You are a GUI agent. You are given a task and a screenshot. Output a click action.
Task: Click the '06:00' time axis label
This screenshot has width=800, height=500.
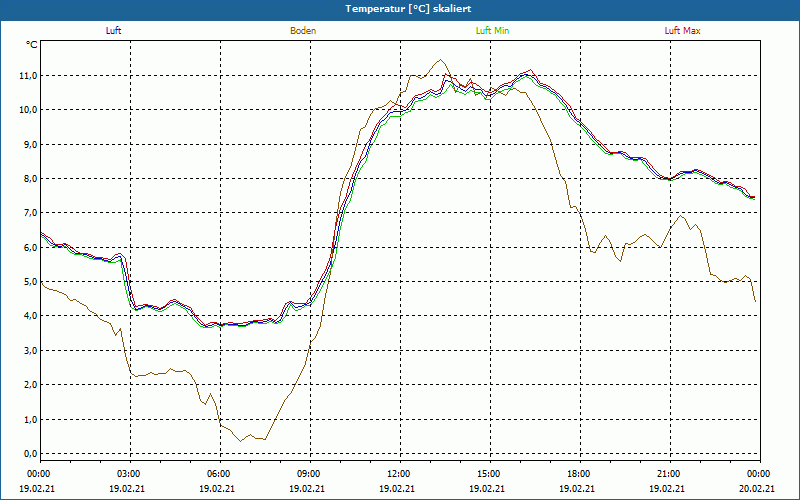click(220, 473)
